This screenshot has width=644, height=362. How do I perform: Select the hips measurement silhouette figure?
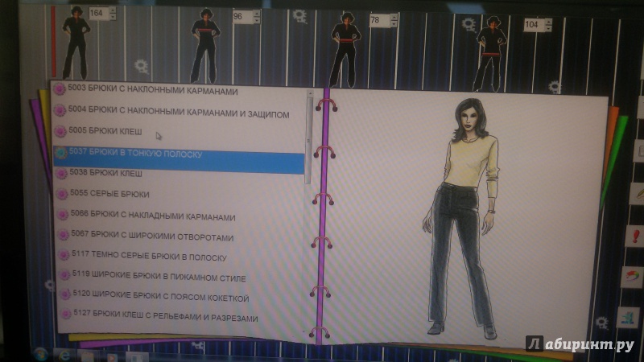point(489,53)
